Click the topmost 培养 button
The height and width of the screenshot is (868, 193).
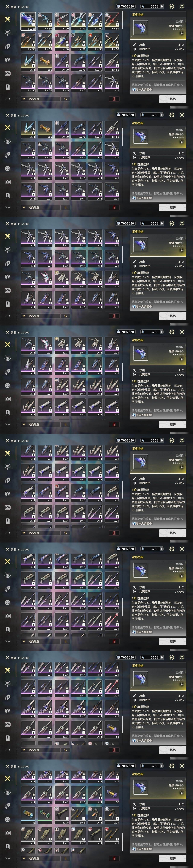pyautogui.click(x=172, y=99)
